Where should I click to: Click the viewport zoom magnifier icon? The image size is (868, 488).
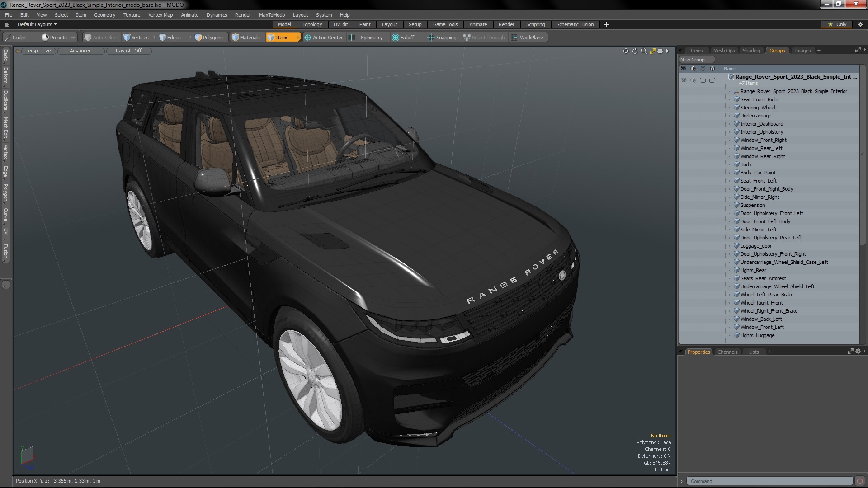644,51
